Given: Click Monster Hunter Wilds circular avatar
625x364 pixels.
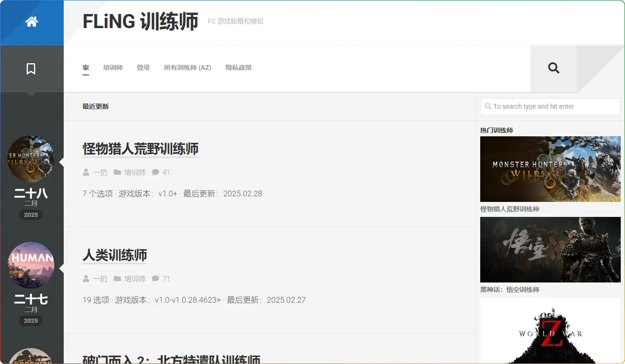Looking at the screenshot, I should pyautogui.click(x=31, y=159).
